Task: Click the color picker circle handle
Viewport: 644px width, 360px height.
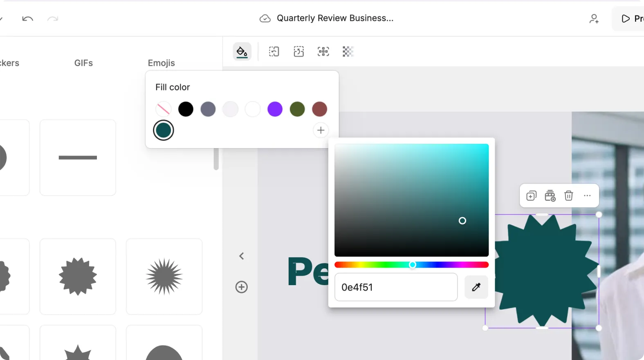Action: click(x=462, y=221)
